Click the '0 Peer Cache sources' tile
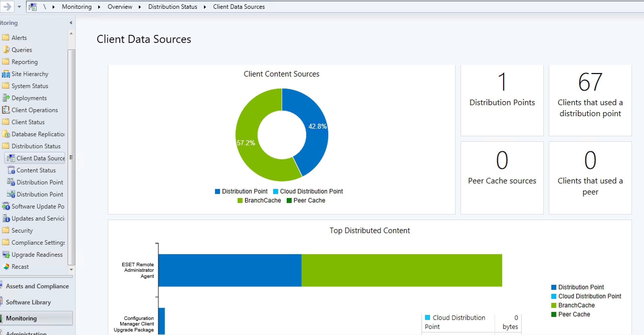Image resolution: width=644 pixels, height=335 pixels. coord(502,178)
